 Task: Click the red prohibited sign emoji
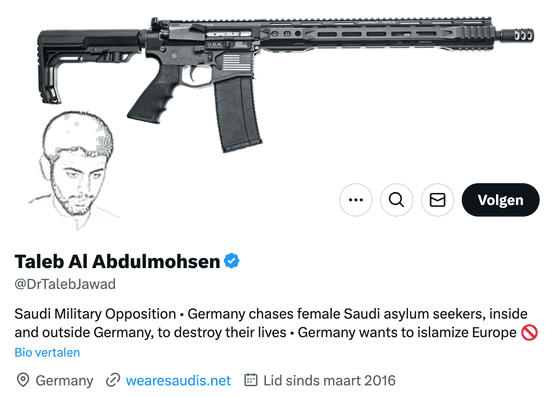(529, 333)
